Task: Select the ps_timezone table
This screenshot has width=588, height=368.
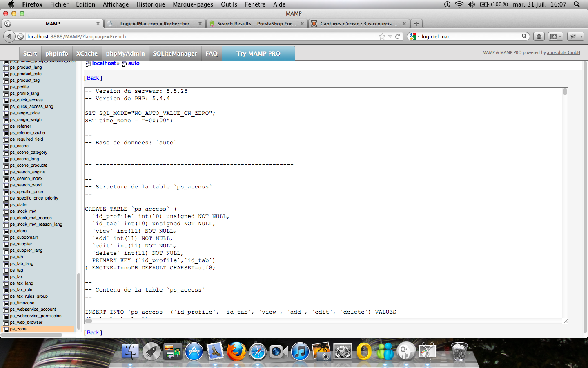Action: 22,303
